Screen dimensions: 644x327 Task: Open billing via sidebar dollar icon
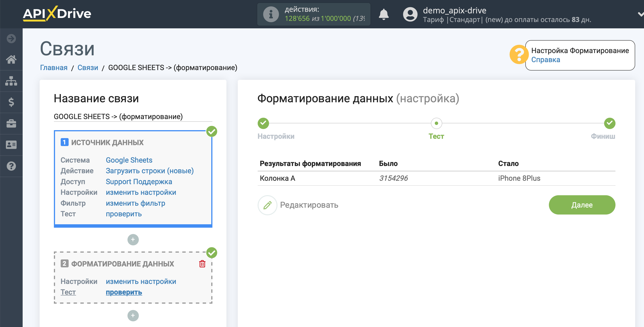(11, 102)
